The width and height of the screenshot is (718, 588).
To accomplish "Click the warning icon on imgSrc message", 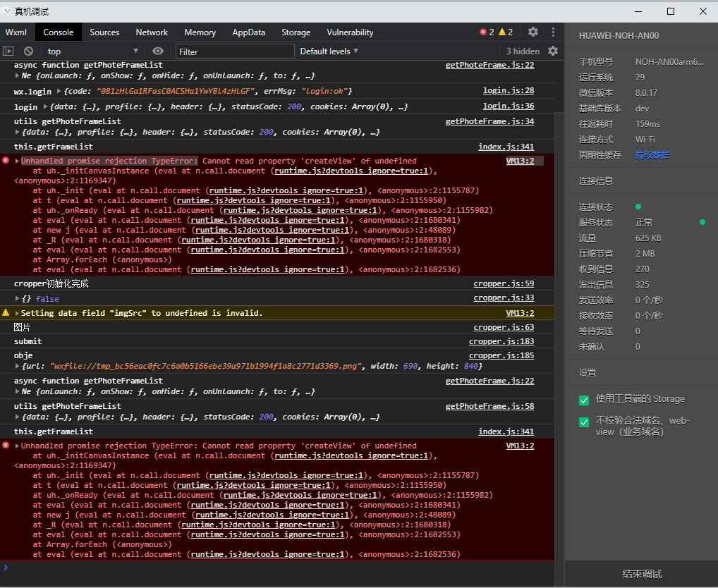I will [6, 313].
